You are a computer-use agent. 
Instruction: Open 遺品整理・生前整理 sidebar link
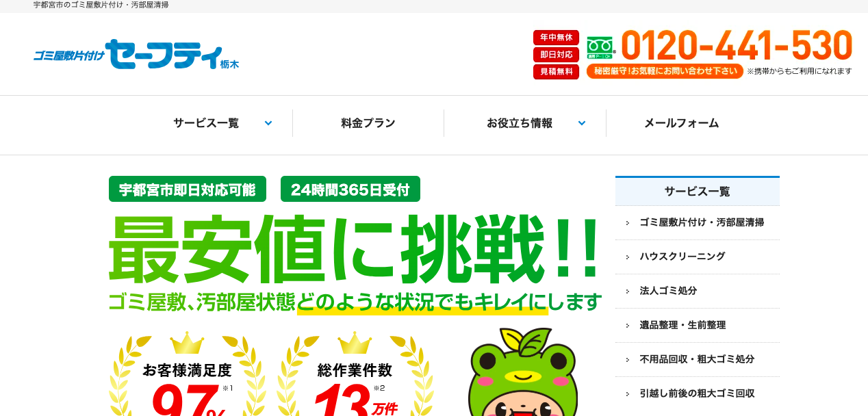coord(698,325)
